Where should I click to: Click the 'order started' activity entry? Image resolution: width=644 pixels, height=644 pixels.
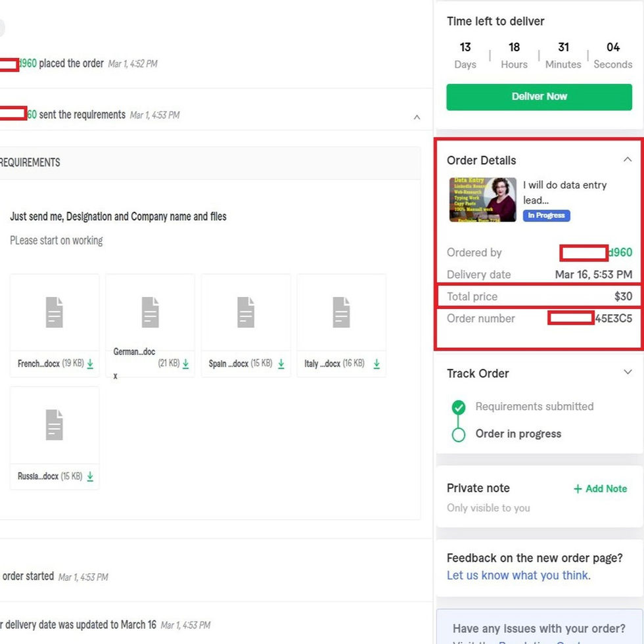pos(28,576)
